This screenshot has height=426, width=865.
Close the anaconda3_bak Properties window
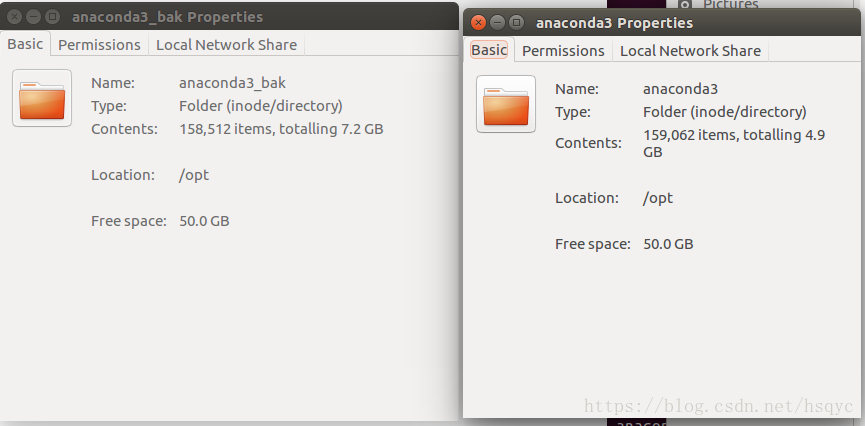[14, 17]
